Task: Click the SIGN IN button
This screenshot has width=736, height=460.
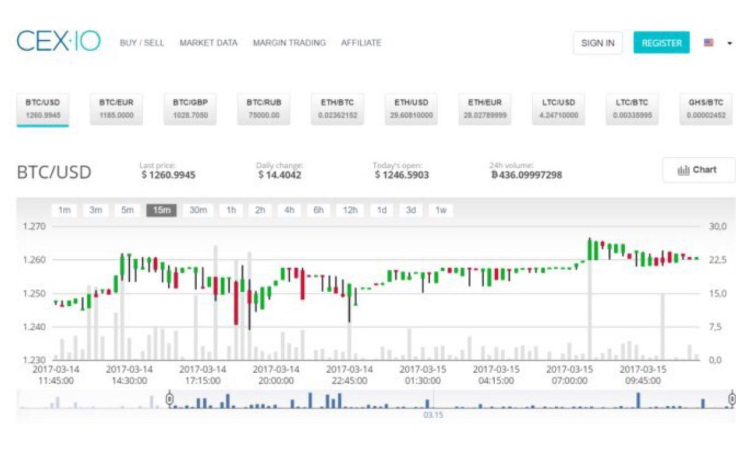Action: click(598, 43)
